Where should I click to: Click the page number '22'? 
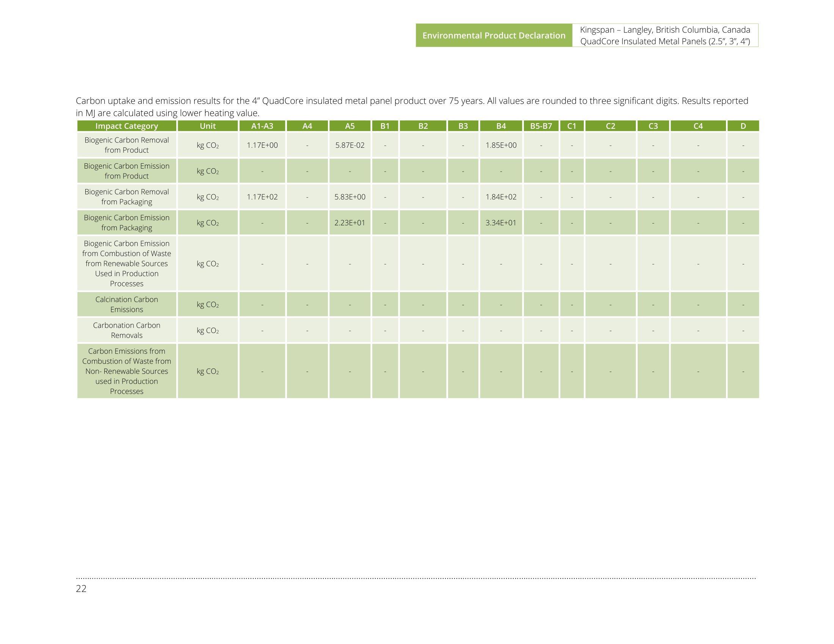click(82, 589)
